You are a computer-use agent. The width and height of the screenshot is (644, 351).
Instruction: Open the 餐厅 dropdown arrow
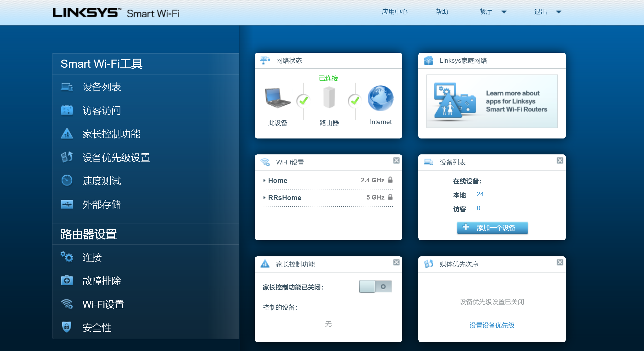tap(504, 12)
